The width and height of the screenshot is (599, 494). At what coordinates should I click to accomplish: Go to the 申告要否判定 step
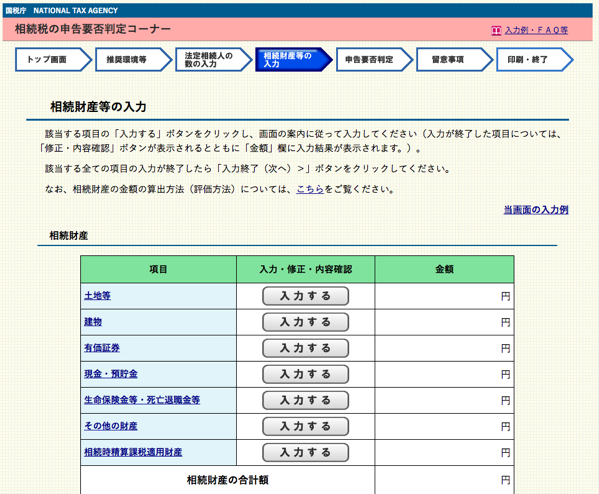click(x=374, y=60)
